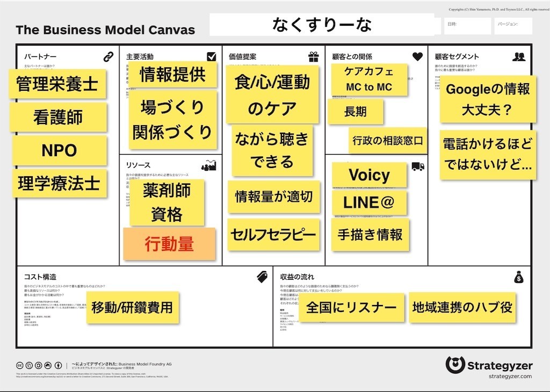Select the orange 行動量 sticky note
Screen dimensions: 550x392
point(169,244)
